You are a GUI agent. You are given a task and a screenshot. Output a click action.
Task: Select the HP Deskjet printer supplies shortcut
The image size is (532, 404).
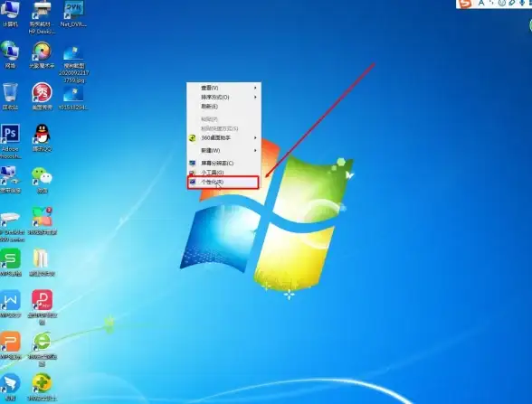42,17
